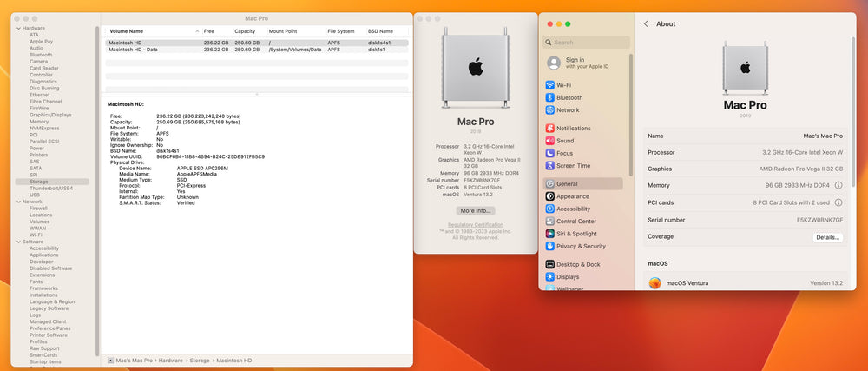
Task: Collapse the Network category tree
Action: pyautogui.click(x=17, y=202)
